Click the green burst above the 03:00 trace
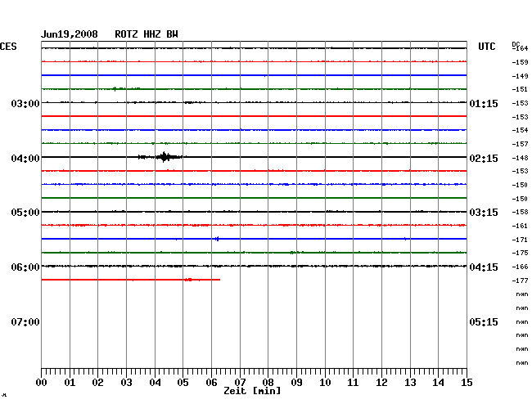Screen dimensions: 532x404 click(x=126, y=89)
